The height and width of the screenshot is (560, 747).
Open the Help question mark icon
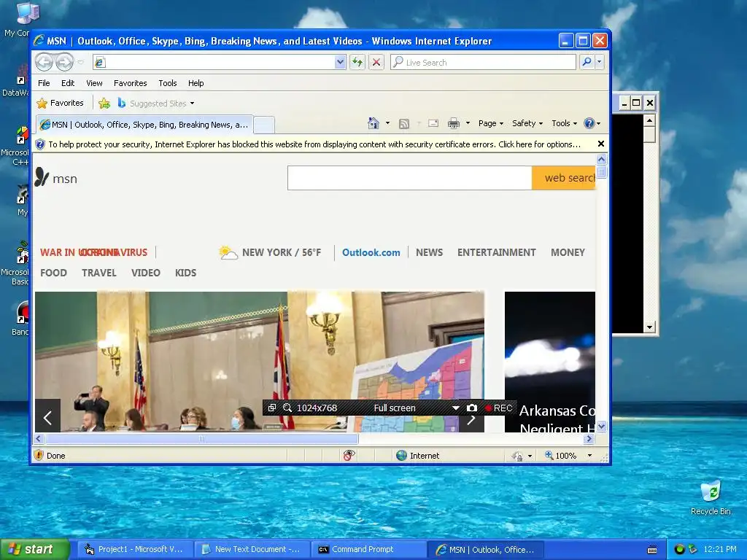click(592, 123)
